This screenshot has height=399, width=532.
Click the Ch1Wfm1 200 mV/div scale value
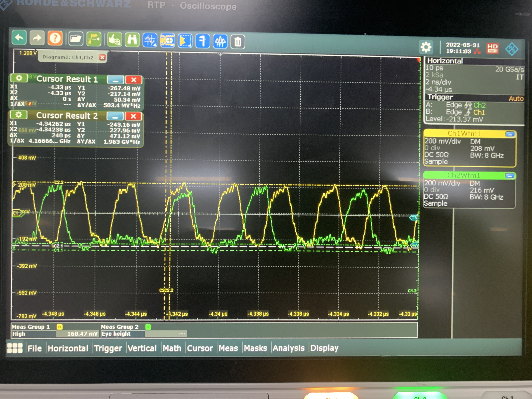443,141
